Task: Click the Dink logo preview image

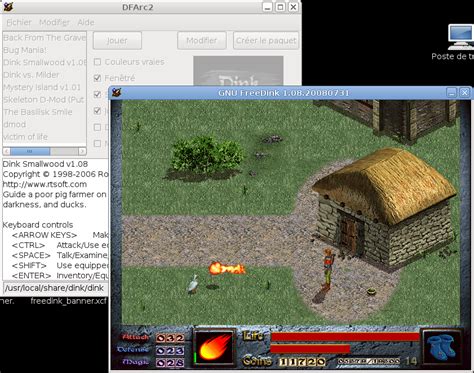Action: (238, 71)
